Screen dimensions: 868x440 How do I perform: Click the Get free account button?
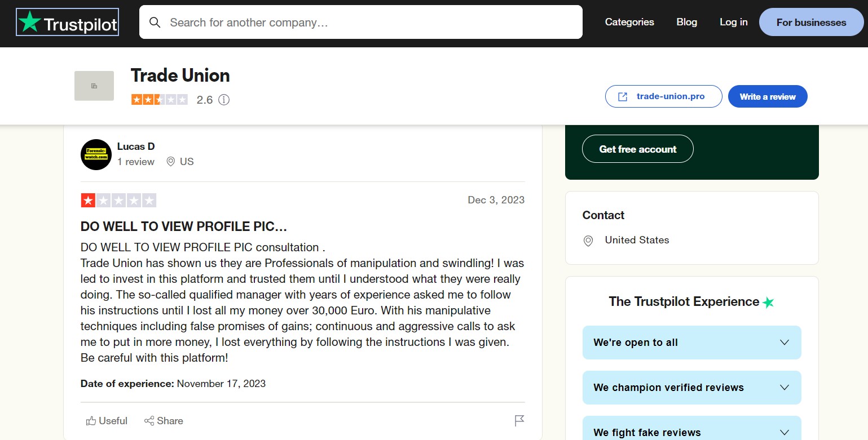(638, 149)
